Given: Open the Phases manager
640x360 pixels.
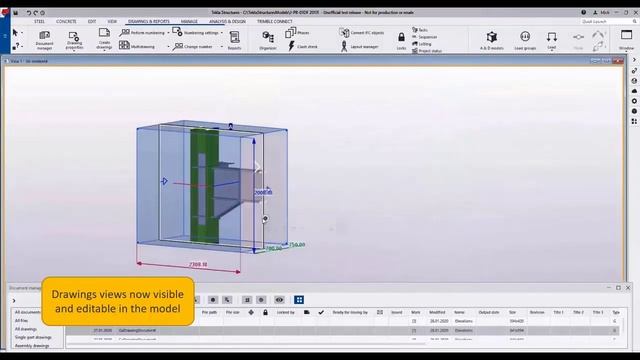Looking at the screenshot, I should coord(297,32).
